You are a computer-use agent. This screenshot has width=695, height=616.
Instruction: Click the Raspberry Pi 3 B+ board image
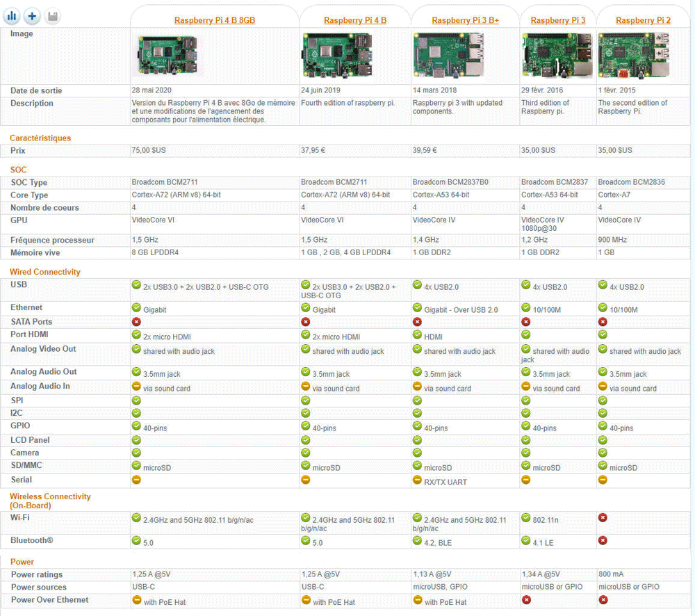coord(448,54)
